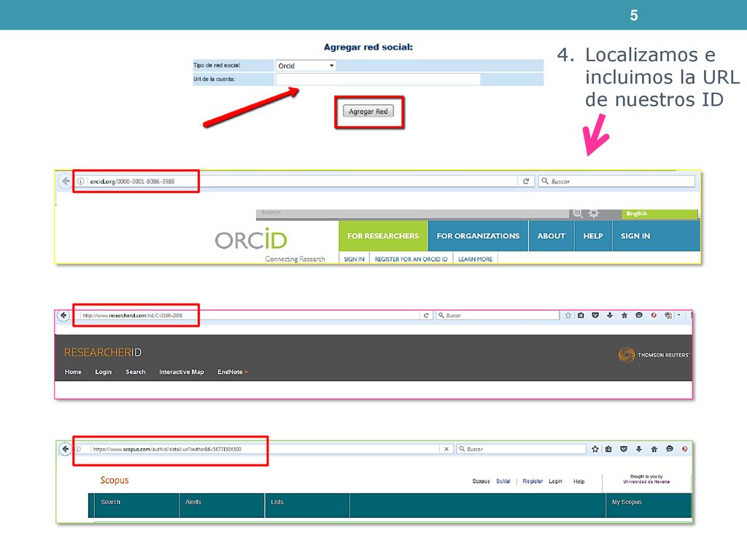Click Buscar search box in ORCID browser

(x=616, y=181)
